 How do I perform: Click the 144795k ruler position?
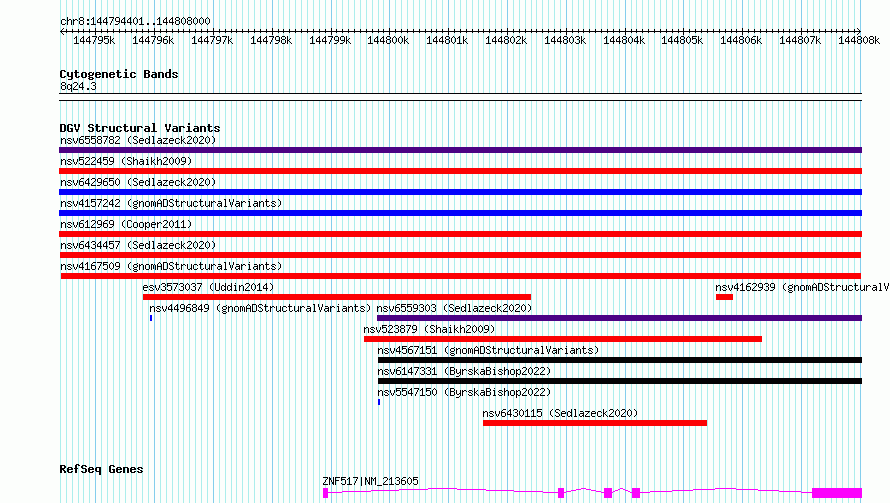click(x=94, y=40)
